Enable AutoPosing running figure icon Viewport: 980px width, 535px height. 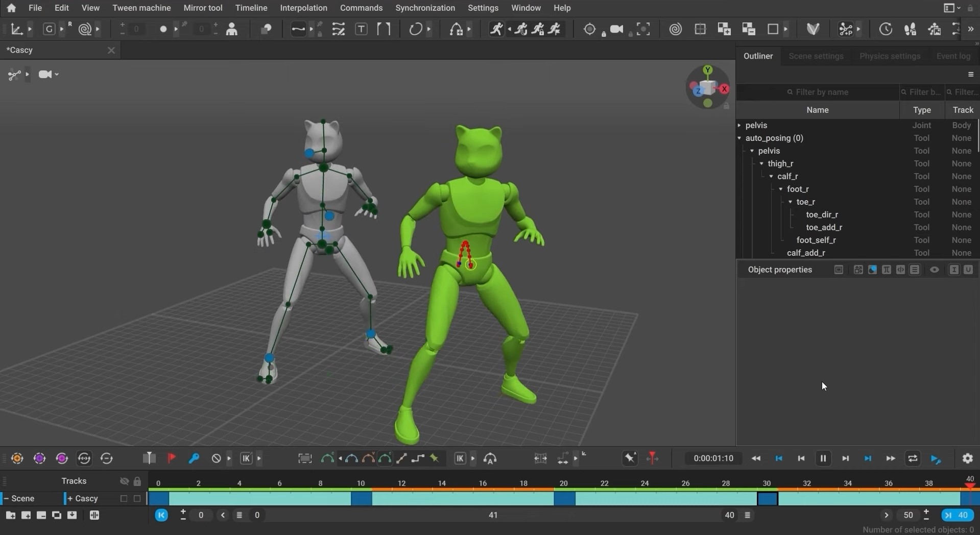point(496,29)
